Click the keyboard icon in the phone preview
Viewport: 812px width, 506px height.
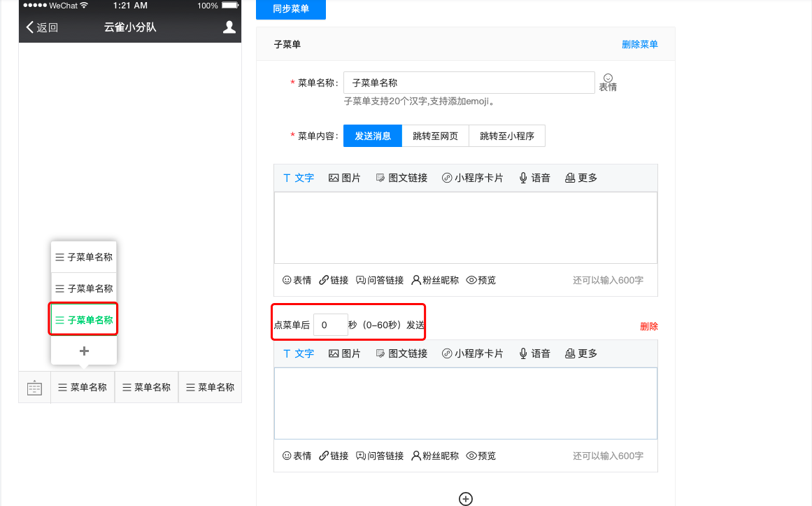tap(34, 386)
